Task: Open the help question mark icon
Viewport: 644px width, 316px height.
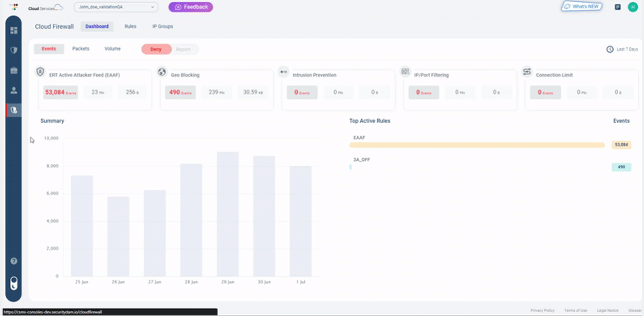Action: pos(14,261)
